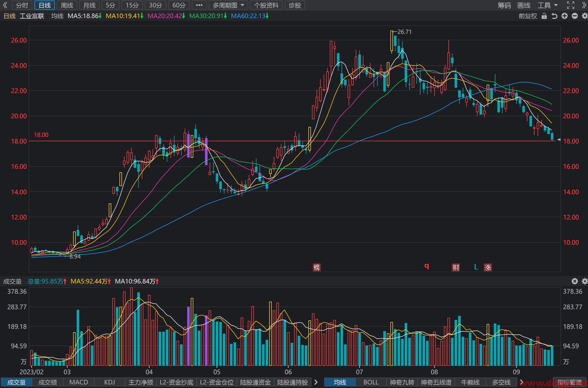Open the 筹码 chip distribution panel

[504, 5]
